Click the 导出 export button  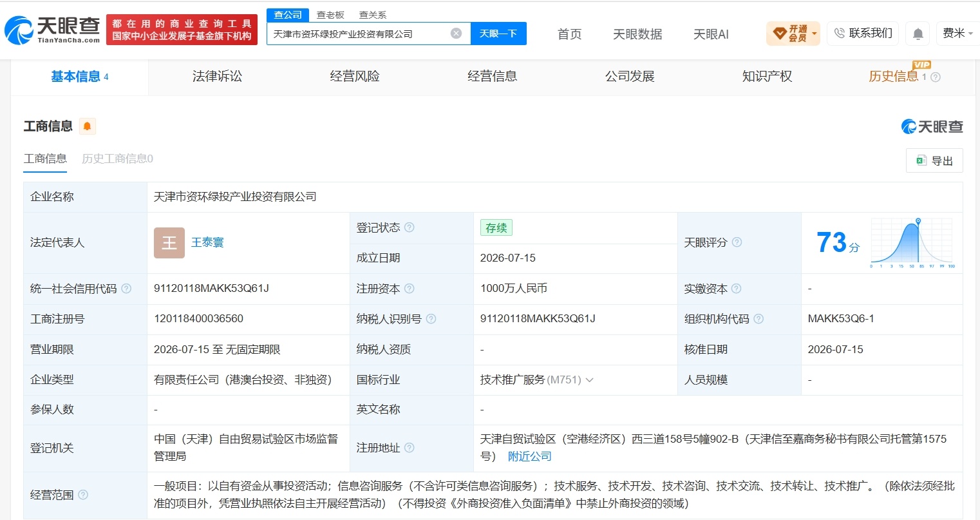(934, 161)
